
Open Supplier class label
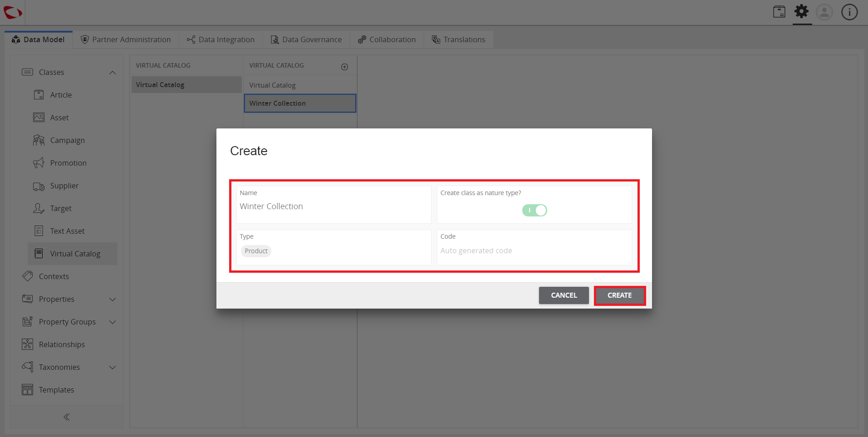pos(64,186)
